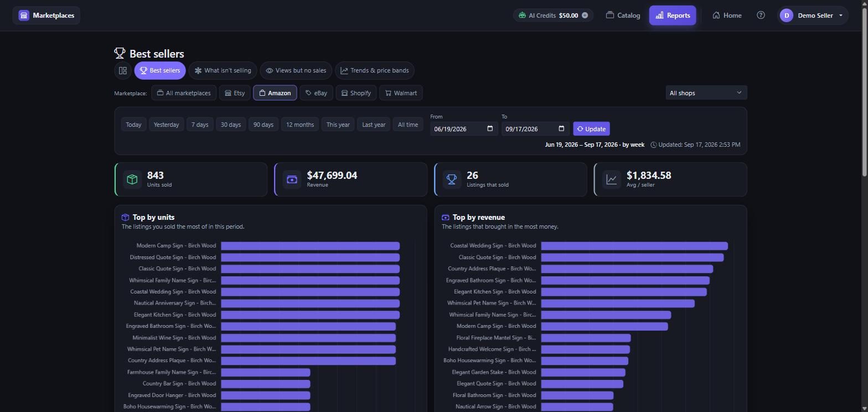The image size is (868, 412).
Task: Click the Marketplaces store icon
Action: point(24,16)
